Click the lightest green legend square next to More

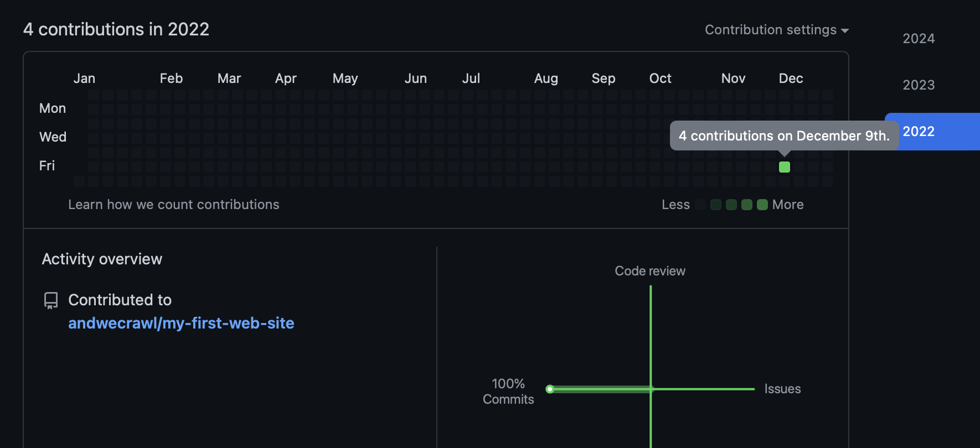(762, 205)
